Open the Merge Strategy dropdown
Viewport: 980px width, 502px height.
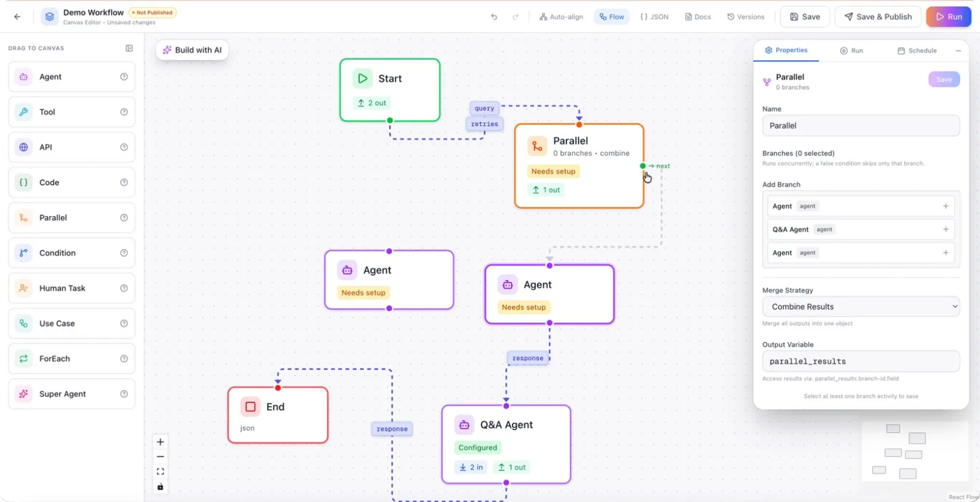pyautogui.click(x=861, y=306)
